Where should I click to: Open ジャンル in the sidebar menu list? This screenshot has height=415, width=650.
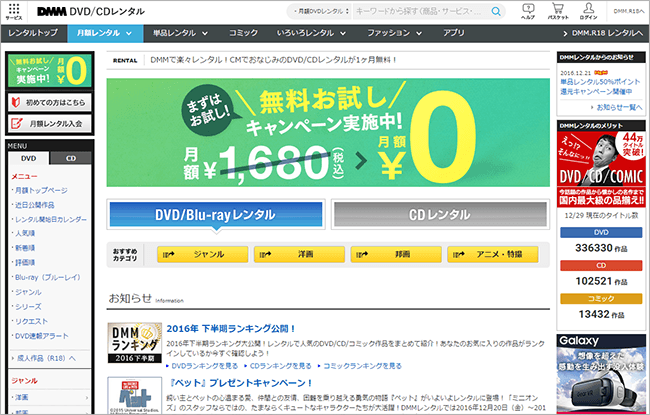tap(28, 292)
